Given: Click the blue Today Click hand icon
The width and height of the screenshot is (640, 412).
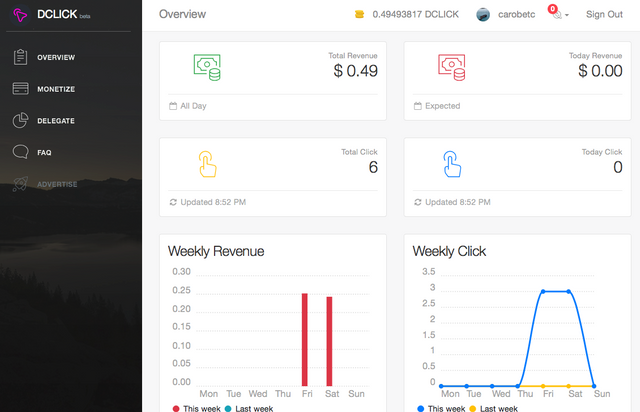Looking at the screenshot, I should tap(452, 164).
